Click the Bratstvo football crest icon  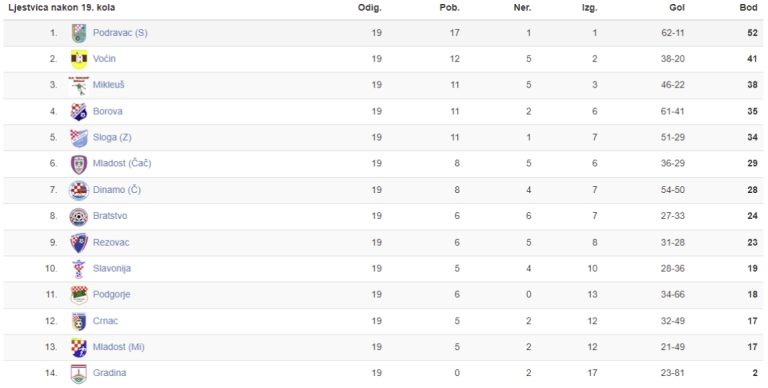[79, 217]
